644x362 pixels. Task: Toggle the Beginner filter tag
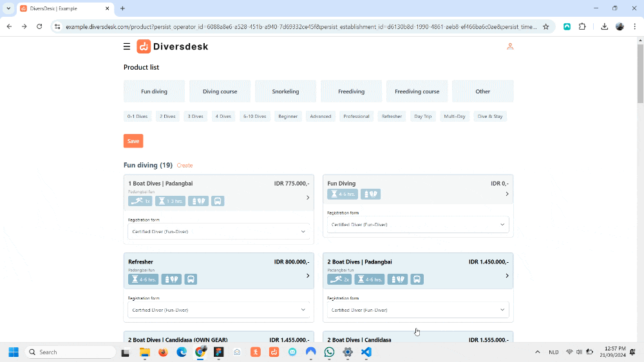[288, 117]
